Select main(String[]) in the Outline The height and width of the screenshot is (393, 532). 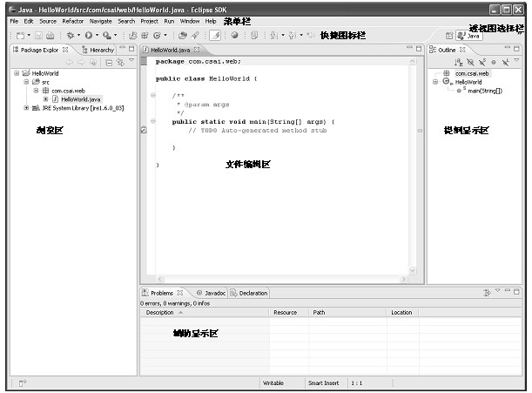click(x=485, y=91)
